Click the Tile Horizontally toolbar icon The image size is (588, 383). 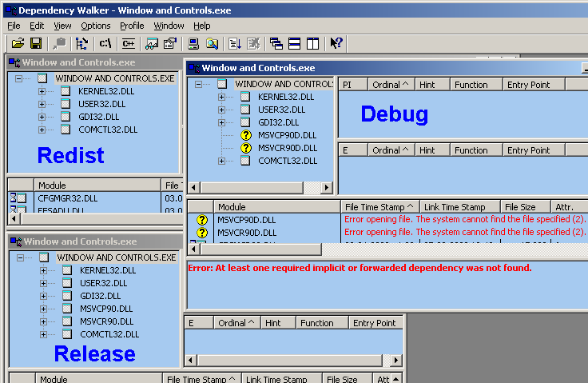[294, 43]
